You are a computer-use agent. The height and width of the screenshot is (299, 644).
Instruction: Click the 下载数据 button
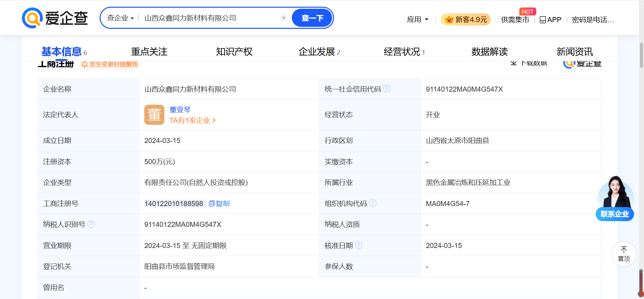529,63
